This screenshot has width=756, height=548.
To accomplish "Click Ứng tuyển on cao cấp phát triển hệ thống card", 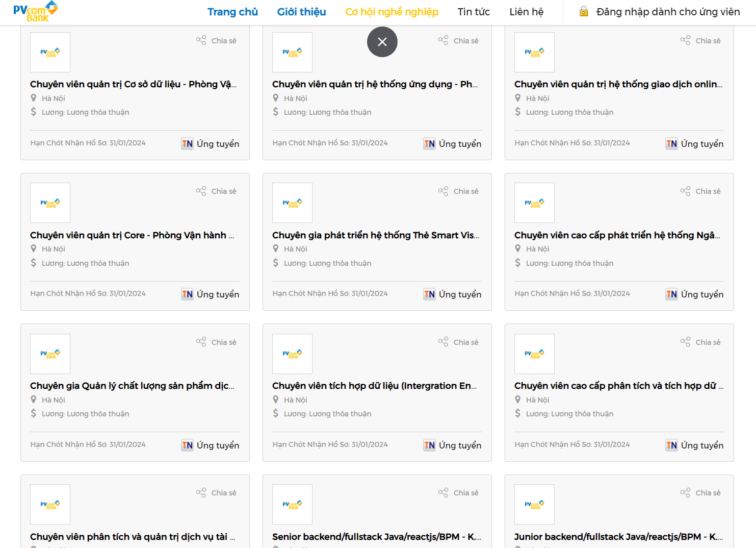I will (702, 294).
